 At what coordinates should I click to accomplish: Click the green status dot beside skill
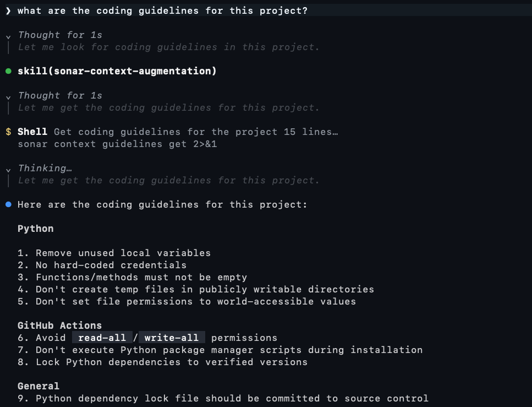coord(8,71)
